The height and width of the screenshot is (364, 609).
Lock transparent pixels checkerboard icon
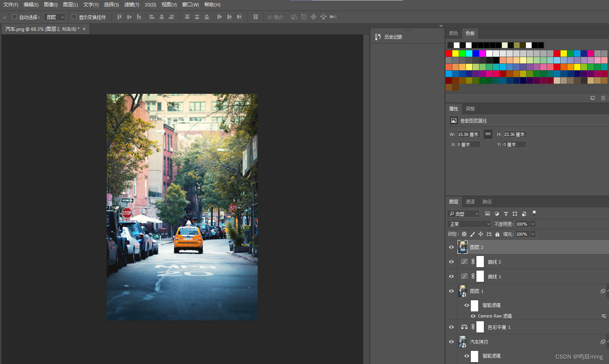[x=464, y=234]
